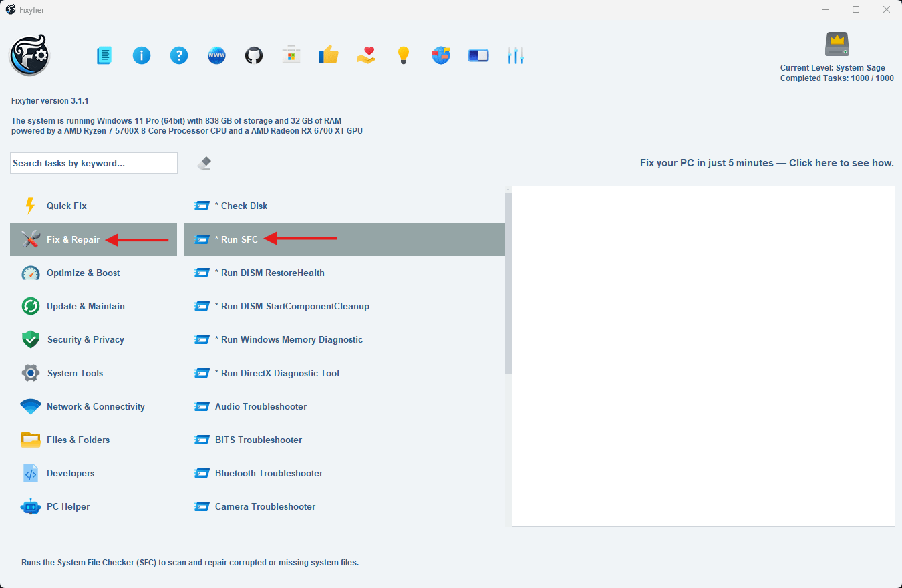Click inside the white output panel
Screen dimensions: 902x588
point(704,356)
